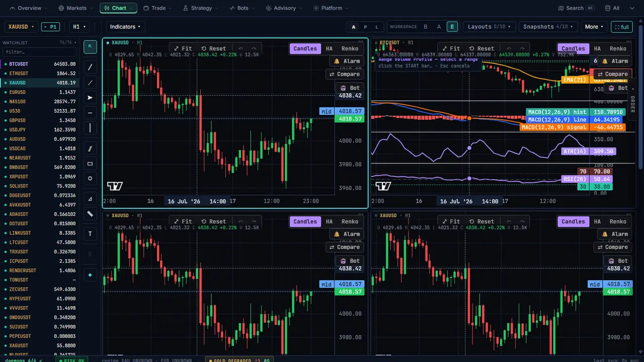Switch BTCUSDT chart to HA candles
The image size is (644, 362).
point(597,49)
